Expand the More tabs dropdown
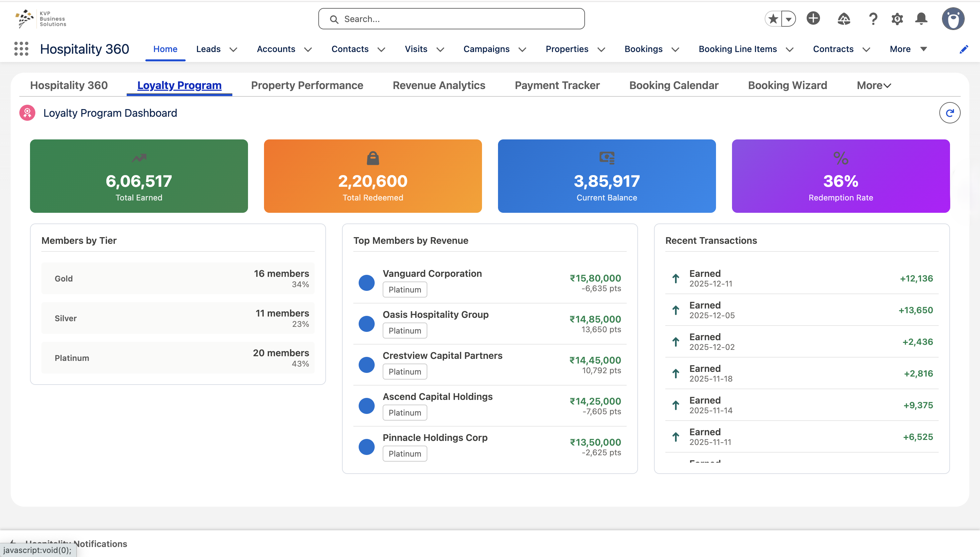The height and width of the screenshot is (557, 980). (873, 85)
